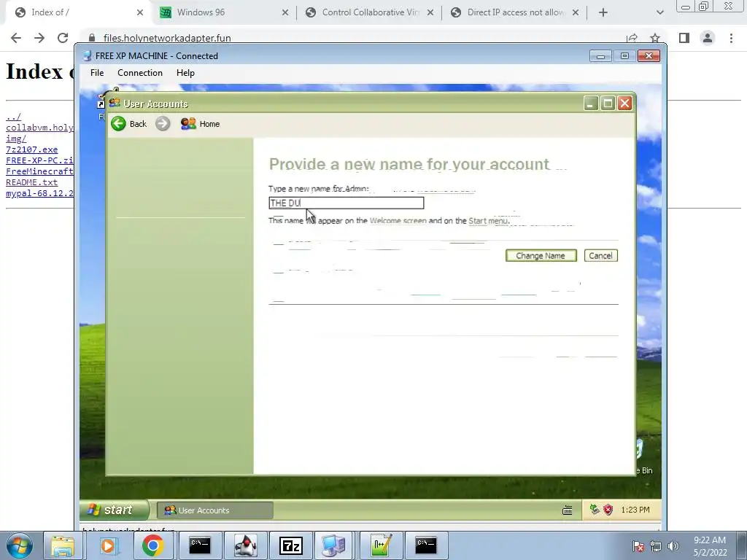Click the Chrome taskbar icon
This screenshot has height=560, width=747.
[x=153, y=545]
